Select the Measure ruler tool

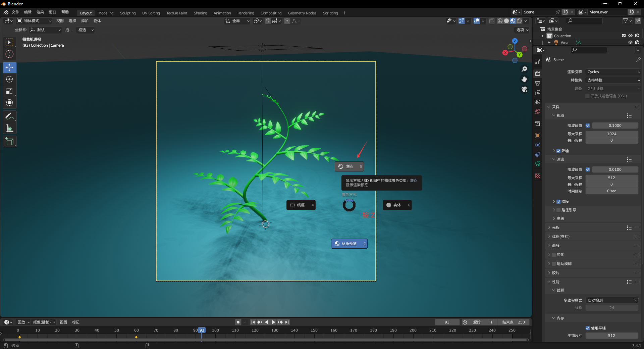tap(9, 128)
